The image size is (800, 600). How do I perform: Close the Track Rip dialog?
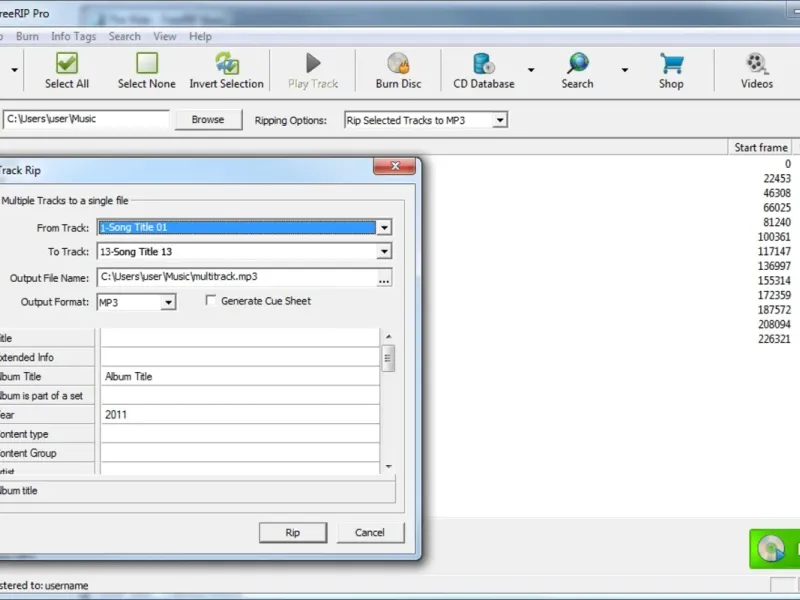[394, 166]
